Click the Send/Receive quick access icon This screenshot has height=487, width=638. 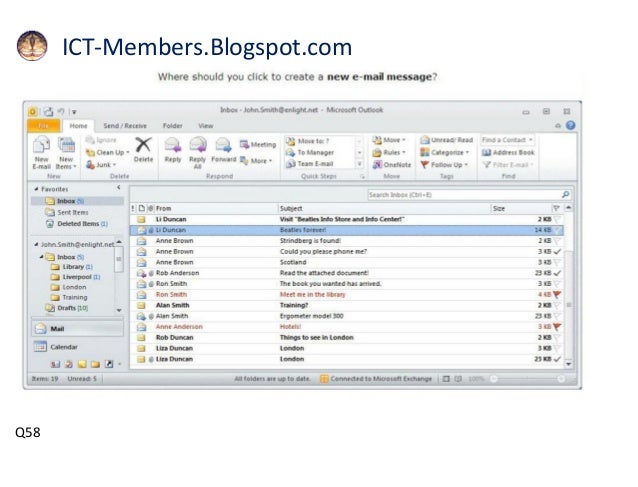tap(48, 111)
